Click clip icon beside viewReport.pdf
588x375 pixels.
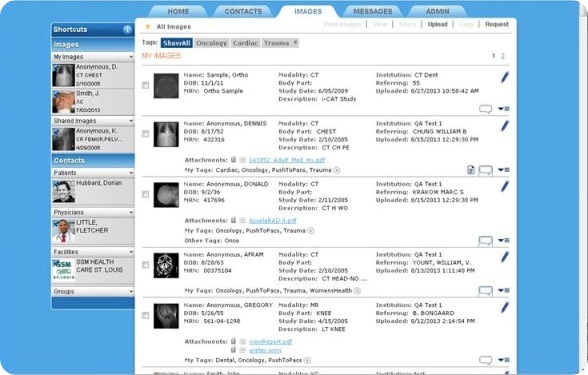(233, 342)
